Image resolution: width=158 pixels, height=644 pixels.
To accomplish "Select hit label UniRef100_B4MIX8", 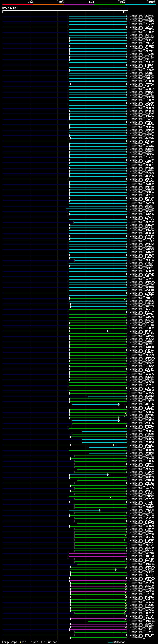I will pos(142,594).
